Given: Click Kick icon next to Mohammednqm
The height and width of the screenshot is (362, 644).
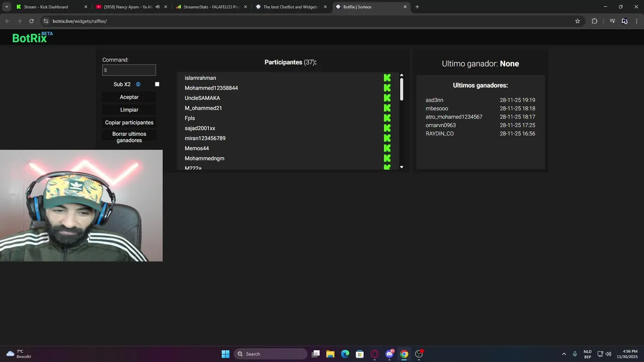Looking at the screenshot, I should [x=387, y=158].
